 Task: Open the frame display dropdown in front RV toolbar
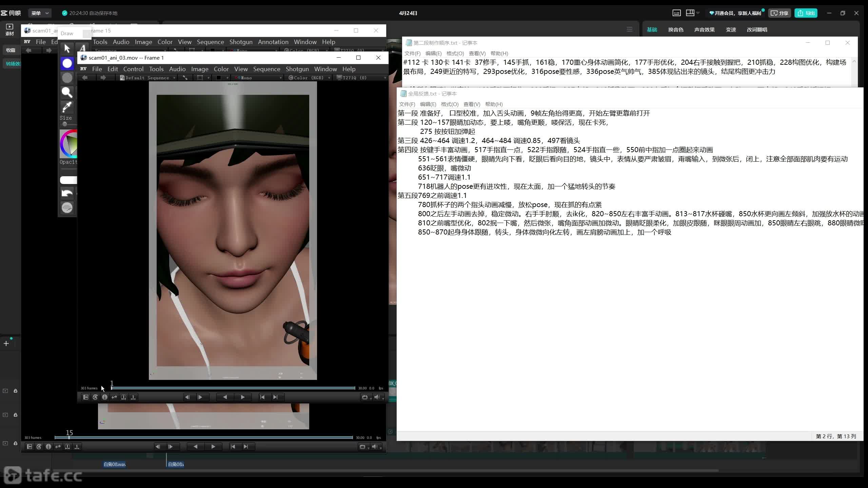203,78
